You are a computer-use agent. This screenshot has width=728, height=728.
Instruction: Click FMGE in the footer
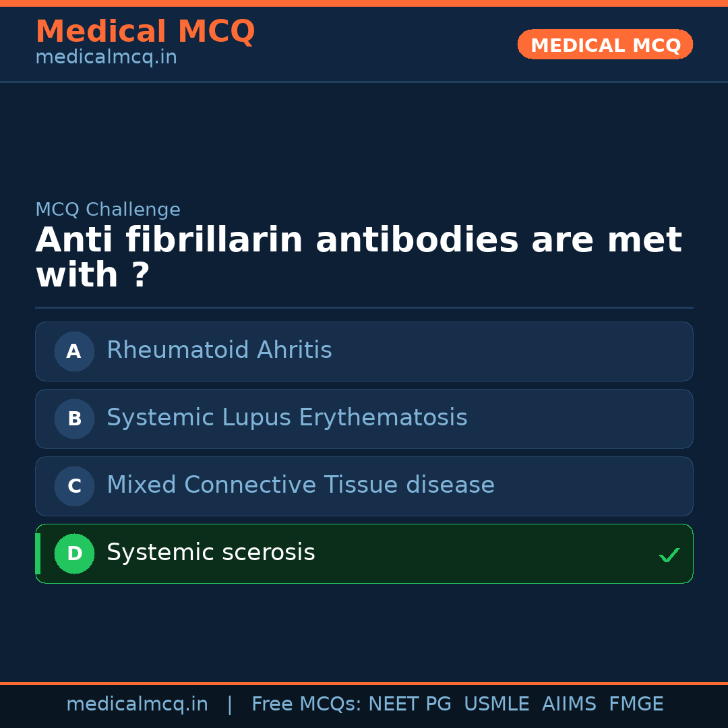tap(636, 704)
